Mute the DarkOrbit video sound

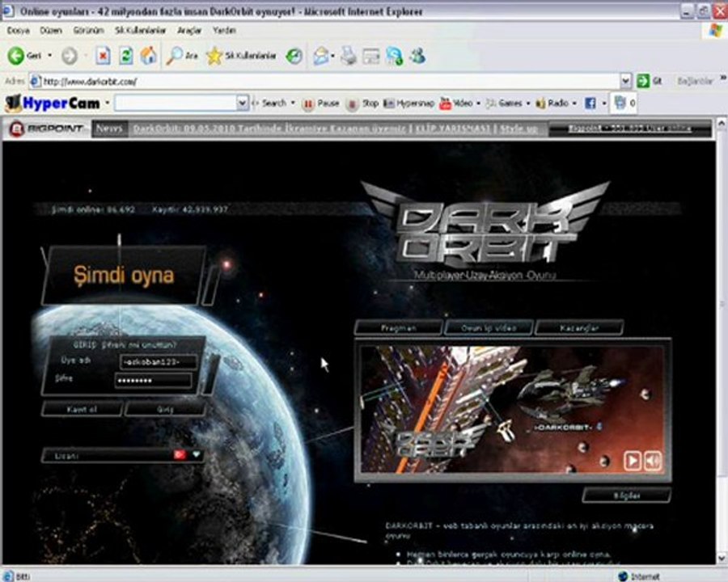click(x=653, y=461)
